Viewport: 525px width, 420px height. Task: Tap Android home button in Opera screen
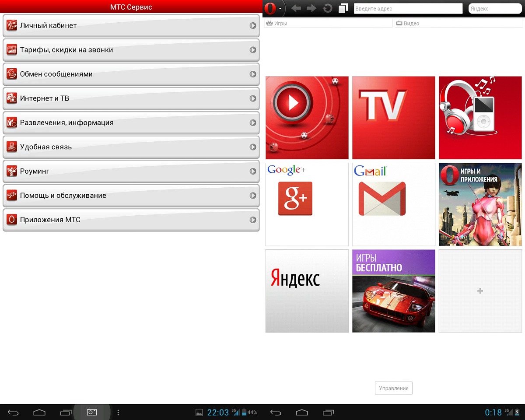coord(302,412)
